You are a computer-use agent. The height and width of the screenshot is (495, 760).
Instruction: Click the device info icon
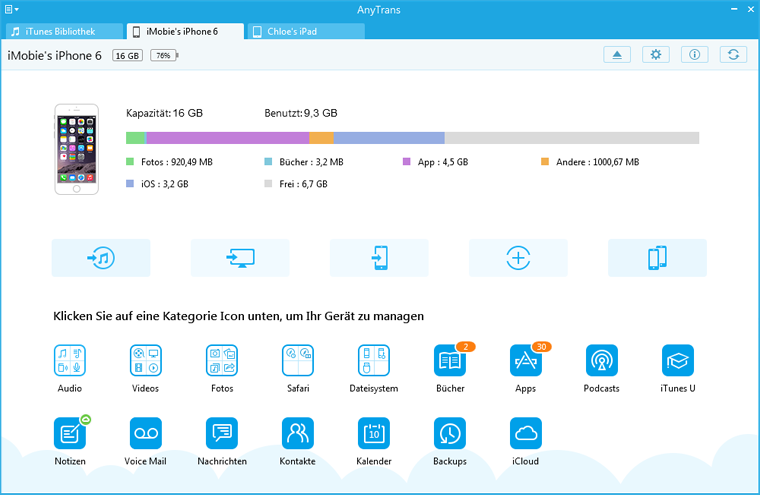[695, 55]
